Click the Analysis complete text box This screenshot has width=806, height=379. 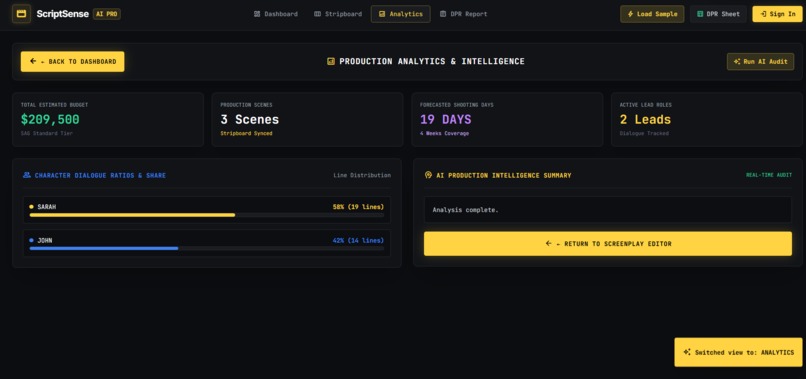point(608,210)
